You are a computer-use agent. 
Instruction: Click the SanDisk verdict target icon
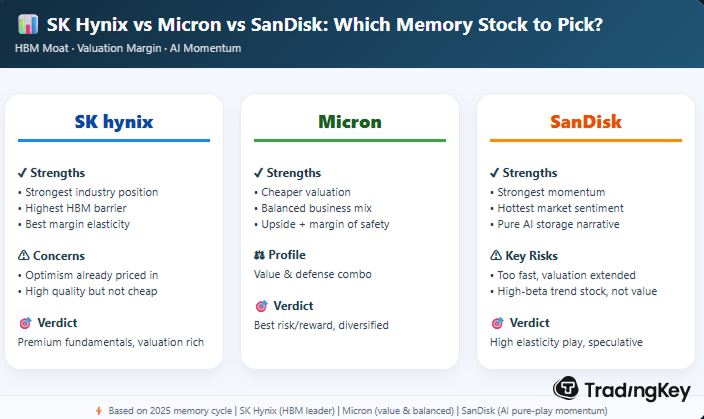tap(496, 323)
